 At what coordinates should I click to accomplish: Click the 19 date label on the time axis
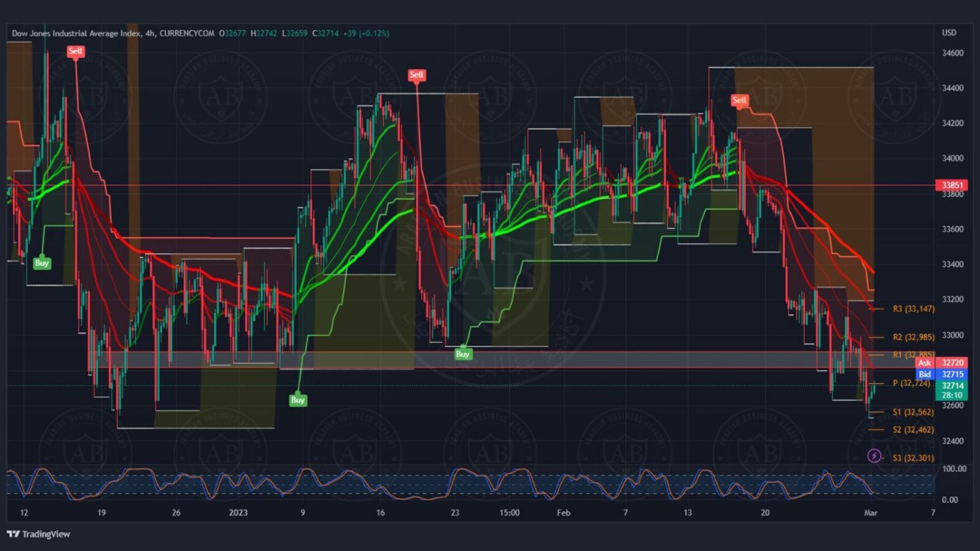[x=101, y=513]
